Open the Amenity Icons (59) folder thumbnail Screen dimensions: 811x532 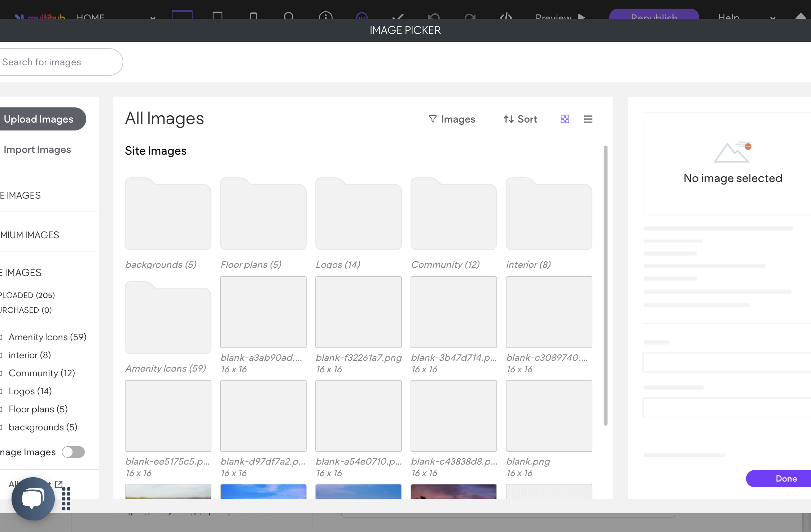point(168,318)
